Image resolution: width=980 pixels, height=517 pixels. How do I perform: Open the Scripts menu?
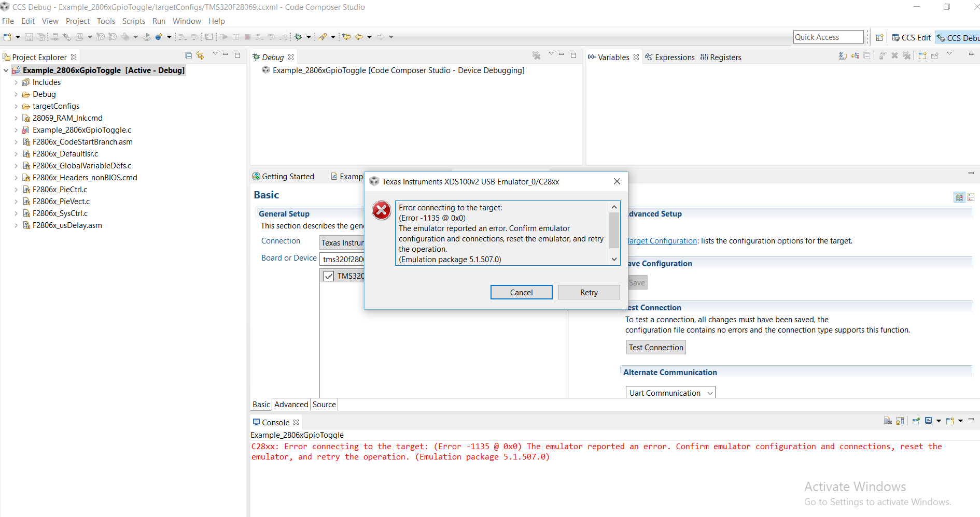(x=134, y=21)
